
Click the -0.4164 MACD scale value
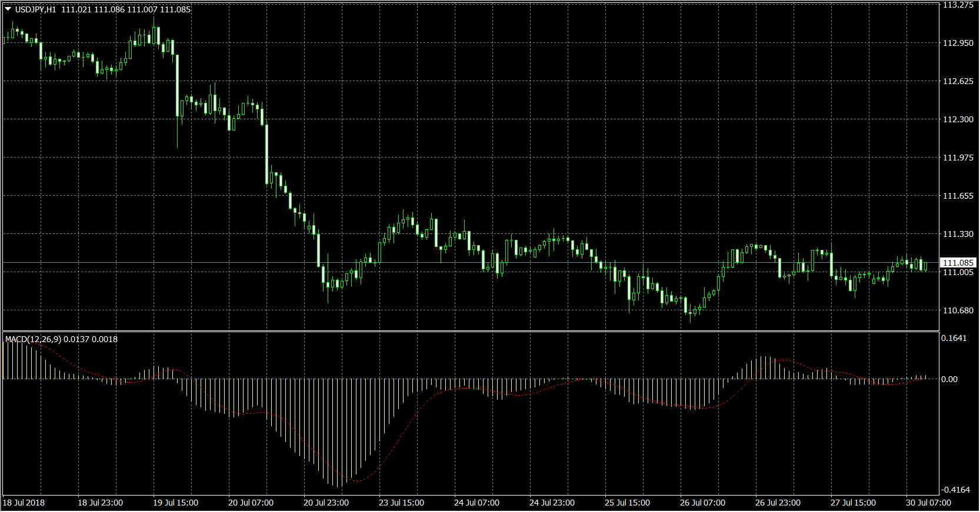point(955,490)
